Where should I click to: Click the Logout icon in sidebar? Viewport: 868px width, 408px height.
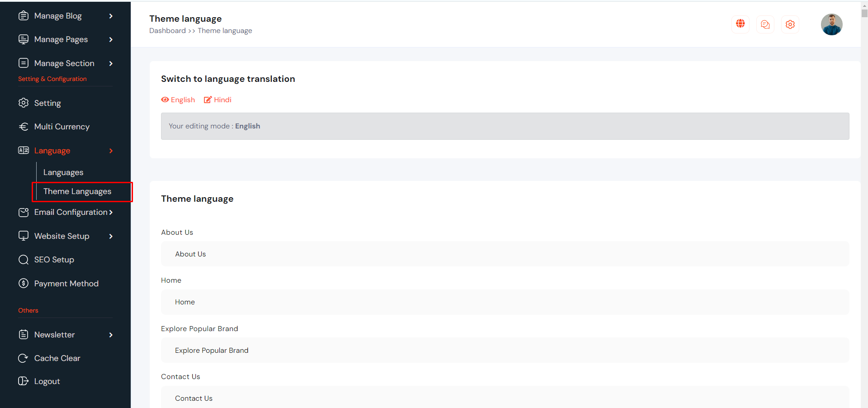tap(23, 381)
